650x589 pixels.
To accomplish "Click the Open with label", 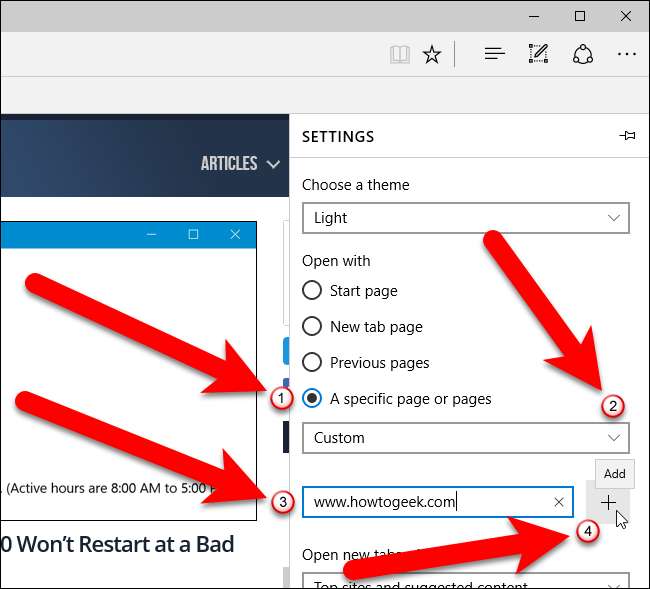I will coord(336,261).
